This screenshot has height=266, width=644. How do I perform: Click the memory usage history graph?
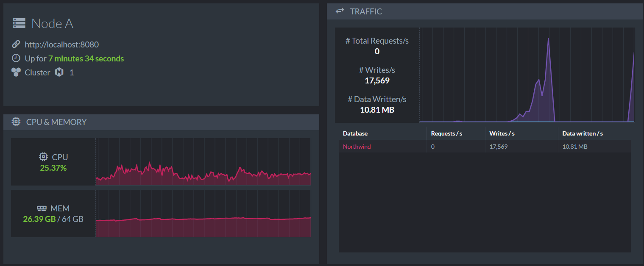(x=203, y=213)
